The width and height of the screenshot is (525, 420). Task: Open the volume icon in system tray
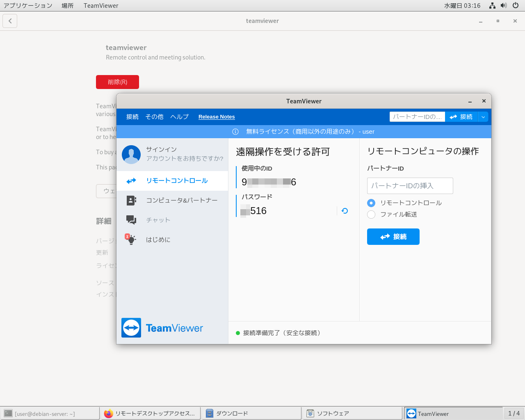[x=504, y=5]
